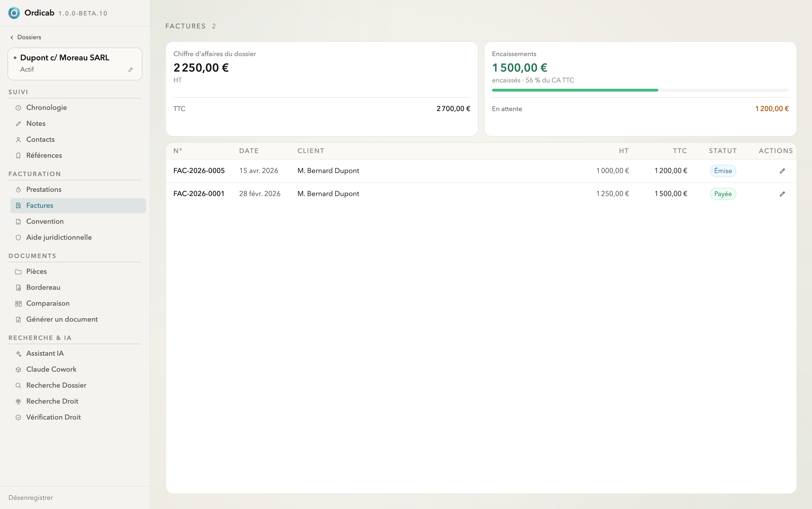Click the Convention file icon
The image size is (812, 509).
click(19, 221)
